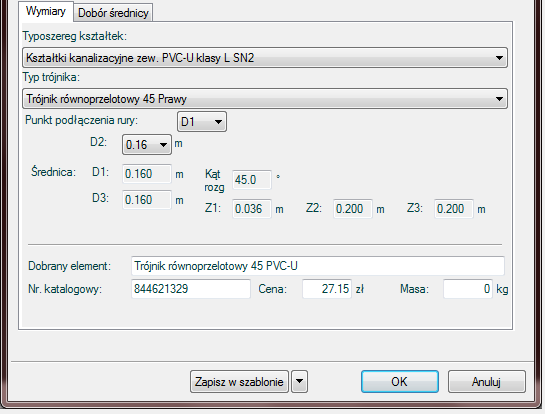The image size is (545, 414).
Task: Confirm with the OK button
Action: click(400, 382)
